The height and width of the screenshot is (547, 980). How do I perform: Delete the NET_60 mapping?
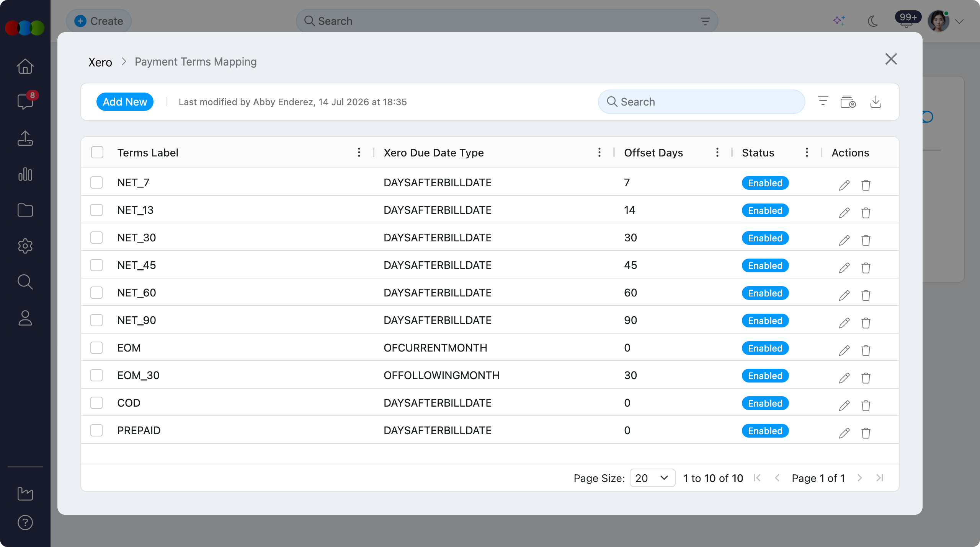pyautogui.click(x=866, y=295)
